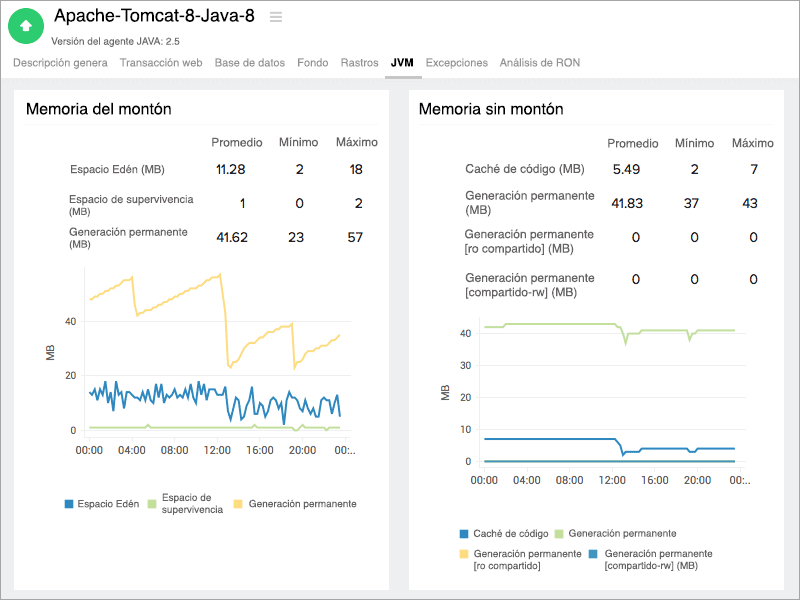Toggle Caché de código series in non-heap chart
This screenshot has height=600, width=800.
click(462, 532)
